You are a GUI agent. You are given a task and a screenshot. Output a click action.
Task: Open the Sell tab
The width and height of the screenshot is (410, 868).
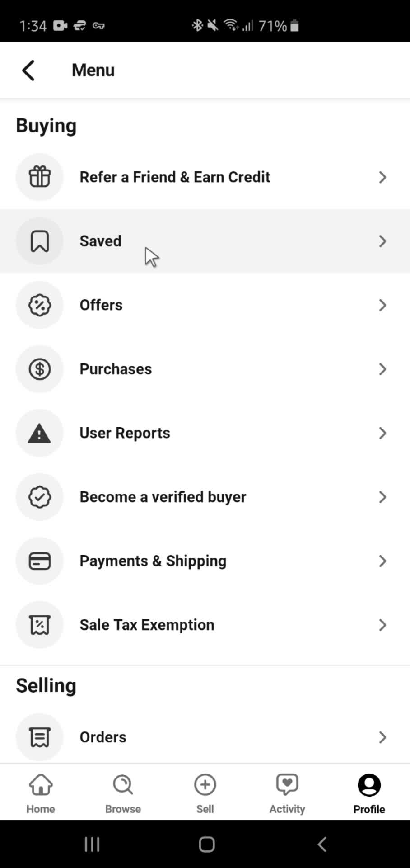(x=205, y=793)
